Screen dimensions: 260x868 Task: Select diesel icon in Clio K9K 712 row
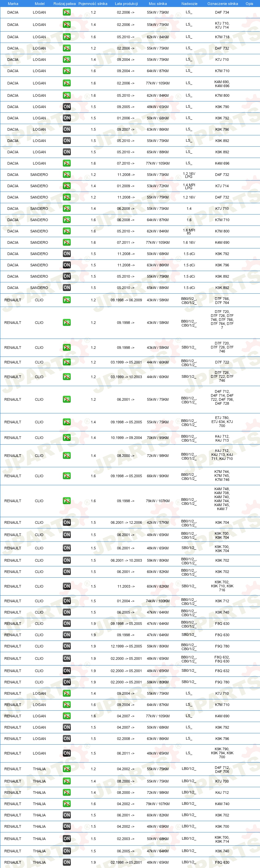point(67,601)
